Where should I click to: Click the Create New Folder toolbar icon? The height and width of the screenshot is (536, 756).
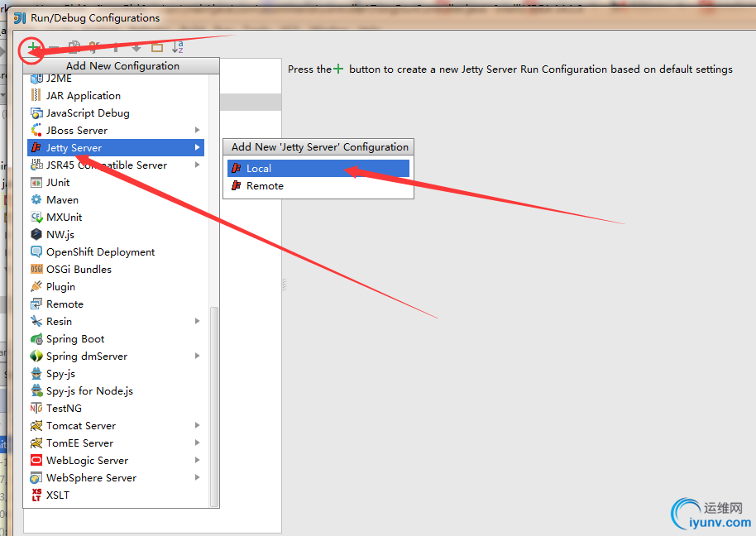pyautogui.click(x=157, y=47)
